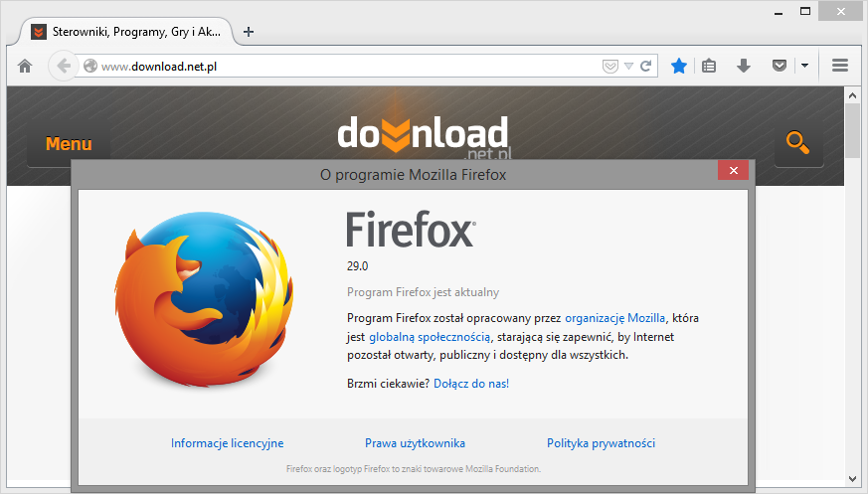Screen dimensions: 868x494
Task: Open Polityka prywatności link
Action: [601, 443]
